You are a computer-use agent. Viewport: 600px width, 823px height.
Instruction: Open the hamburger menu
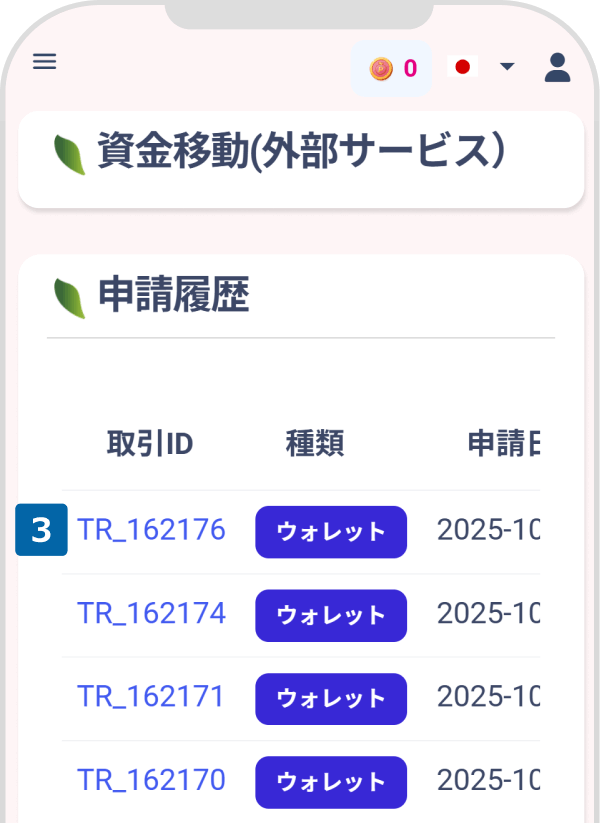coord(45,62)
